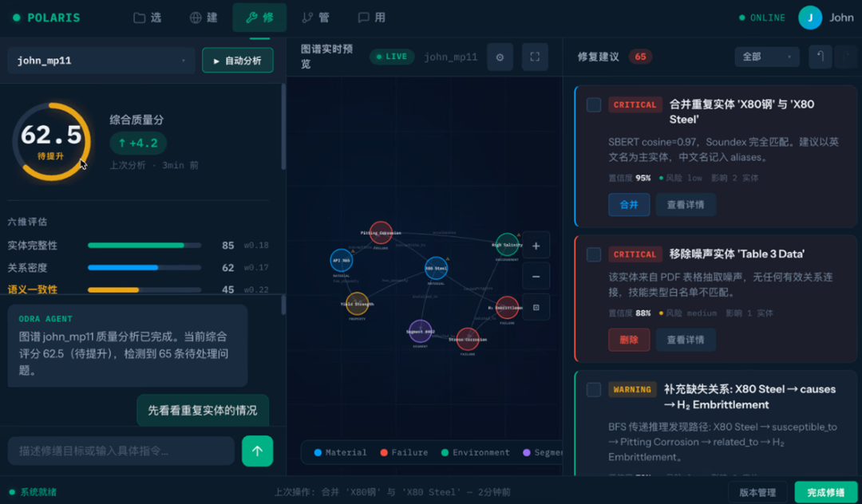862x504 pixels.
Task: Toggle the Material legend swatch
Action: pos(318,452)
